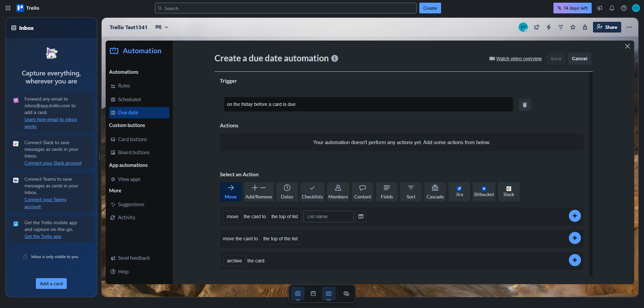This screenshot has width=644, height=308.
Task: Open the board three-dots menu
Action: click(629, 27)
